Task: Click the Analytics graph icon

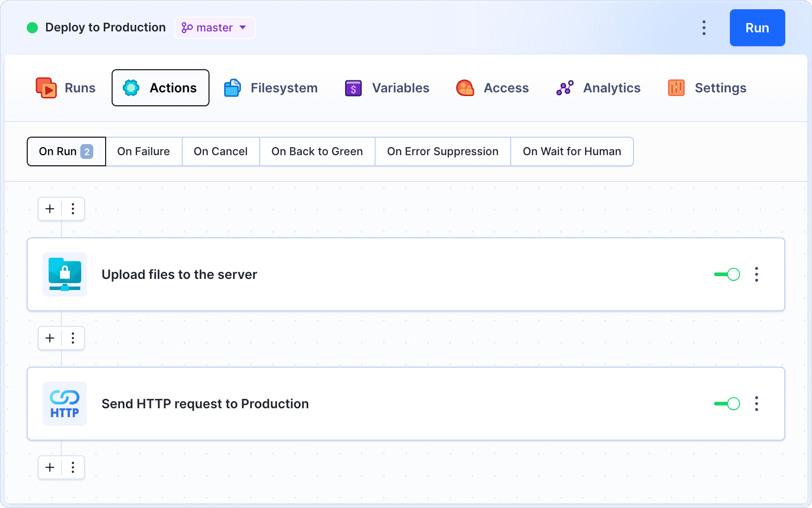Action: (x=565, y=88)
